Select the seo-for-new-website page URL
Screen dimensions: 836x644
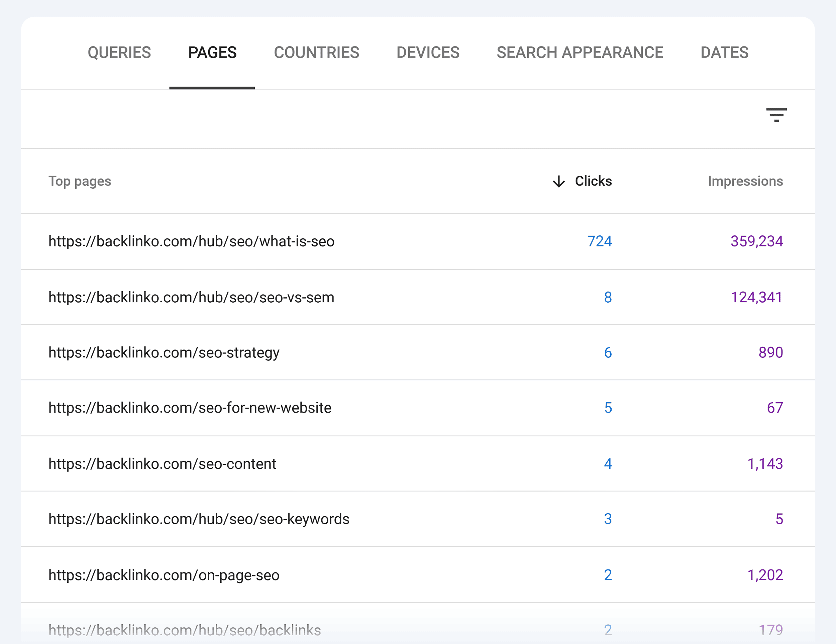pyautogui.click(x=190, y=408)
